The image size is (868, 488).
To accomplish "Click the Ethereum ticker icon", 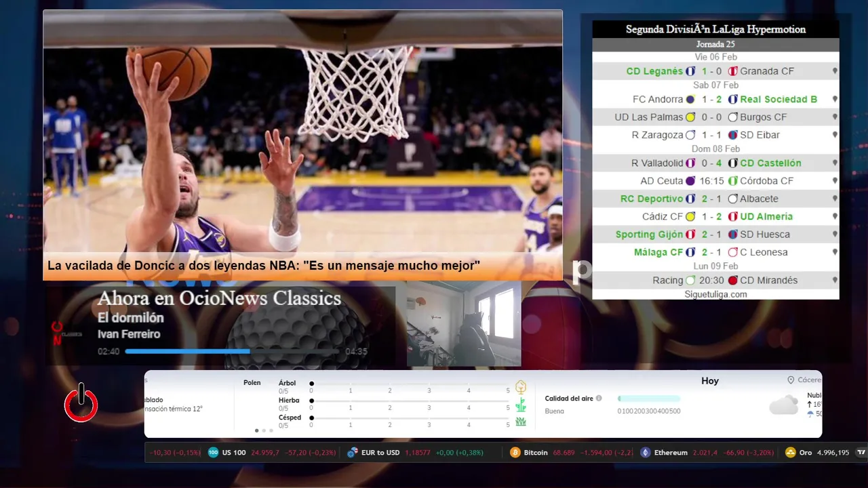I will click(645, 453).
